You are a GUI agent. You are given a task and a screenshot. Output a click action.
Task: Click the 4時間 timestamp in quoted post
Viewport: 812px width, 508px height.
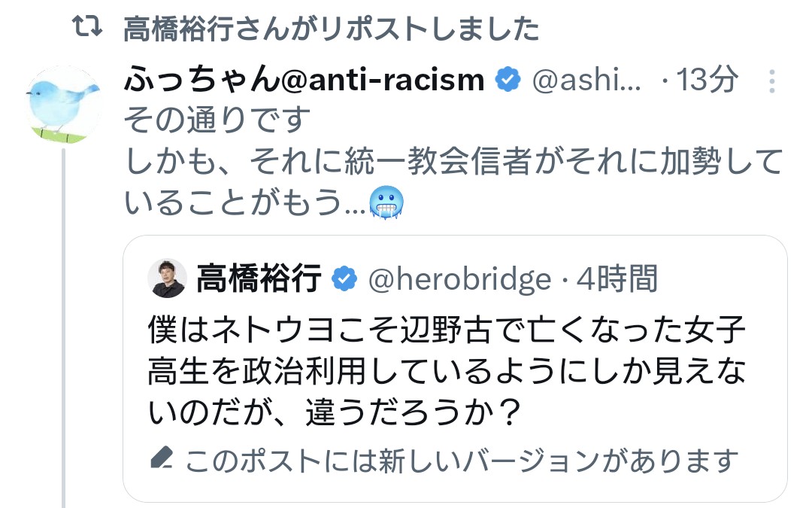pyautogui.click(x=617, y=279)
